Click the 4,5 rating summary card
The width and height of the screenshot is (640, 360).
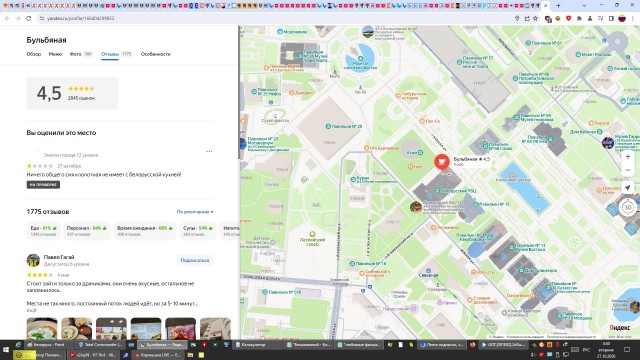pyautogui.click(x=72, y=93)
